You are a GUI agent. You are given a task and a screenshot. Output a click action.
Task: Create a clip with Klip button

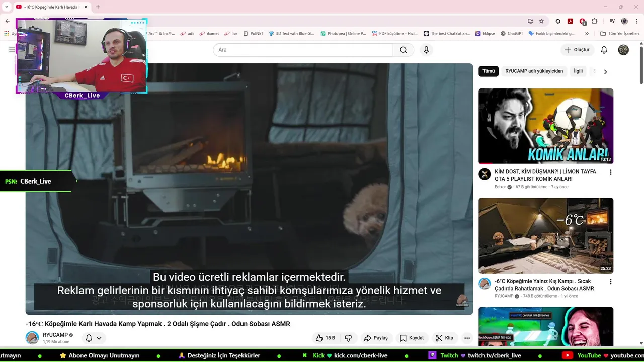coord(444,338)
